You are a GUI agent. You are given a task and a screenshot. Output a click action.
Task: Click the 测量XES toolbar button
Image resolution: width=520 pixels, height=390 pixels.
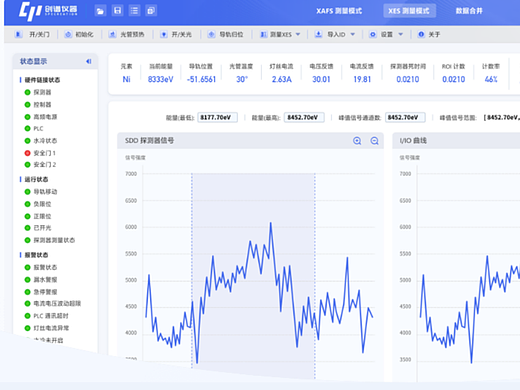click(276, 34)
